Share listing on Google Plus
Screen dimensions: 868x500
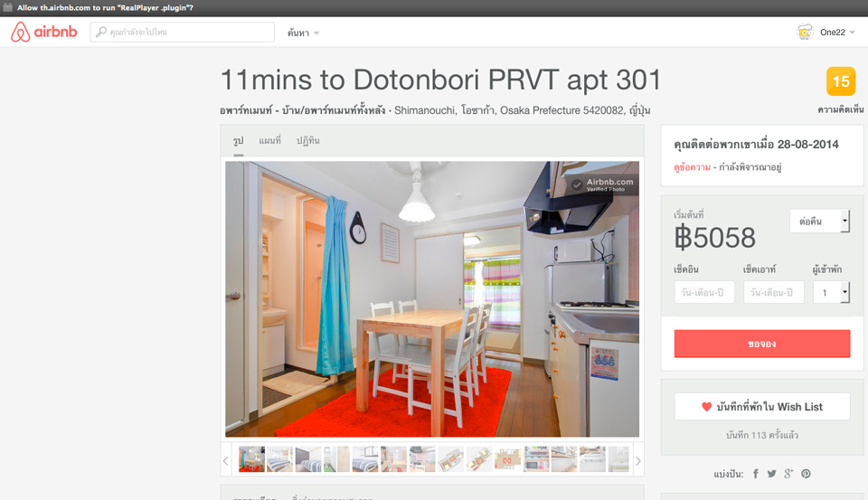(x=788, y=474)
